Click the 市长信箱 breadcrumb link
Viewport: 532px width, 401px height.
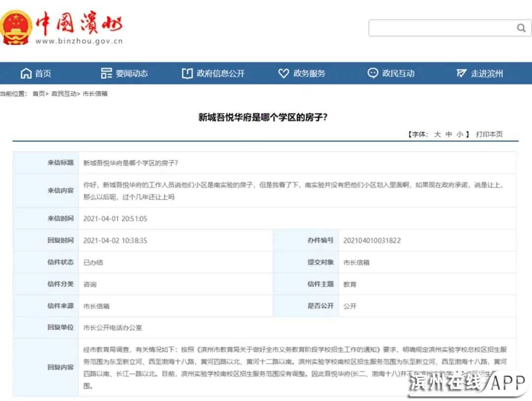tap(95, 94)
